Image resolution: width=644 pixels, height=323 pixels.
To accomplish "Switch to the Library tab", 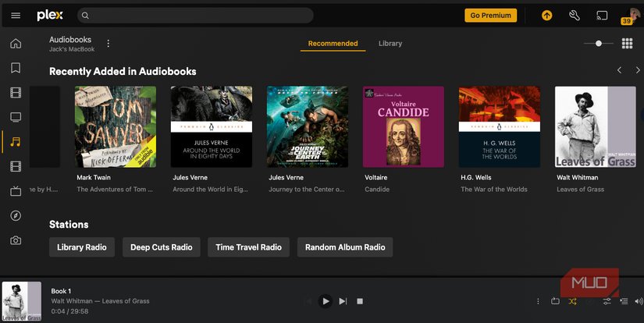I will pyautogui.click(x=390, y=44).
